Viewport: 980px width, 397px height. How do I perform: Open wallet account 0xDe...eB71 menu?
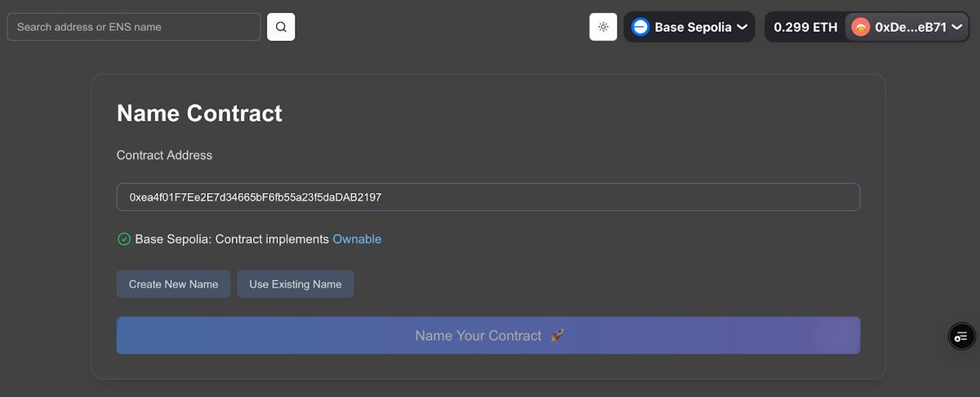pyautogui.click(x=906, y=27)
